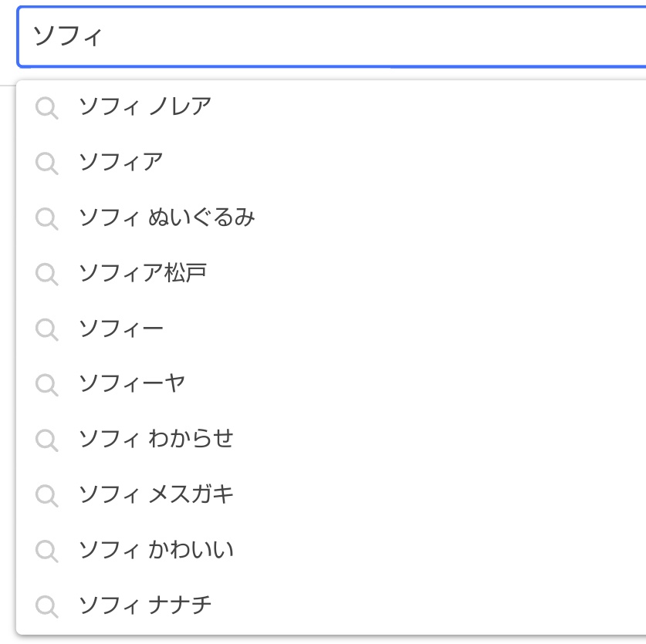This screenshot has width=646, height=644.
Task: Click search icon next to ソフィ ぬいぐるみ
Action: [46, 218]
